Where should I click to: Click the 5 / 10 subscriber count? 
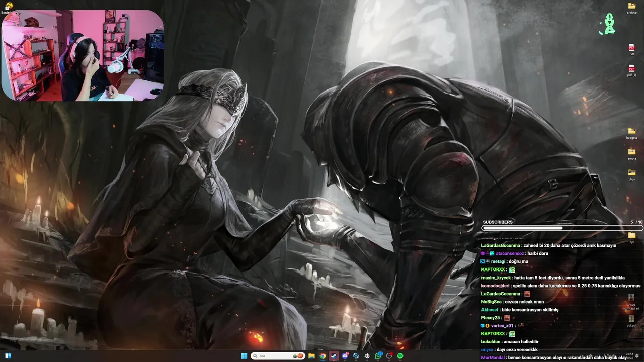point(636,222)
